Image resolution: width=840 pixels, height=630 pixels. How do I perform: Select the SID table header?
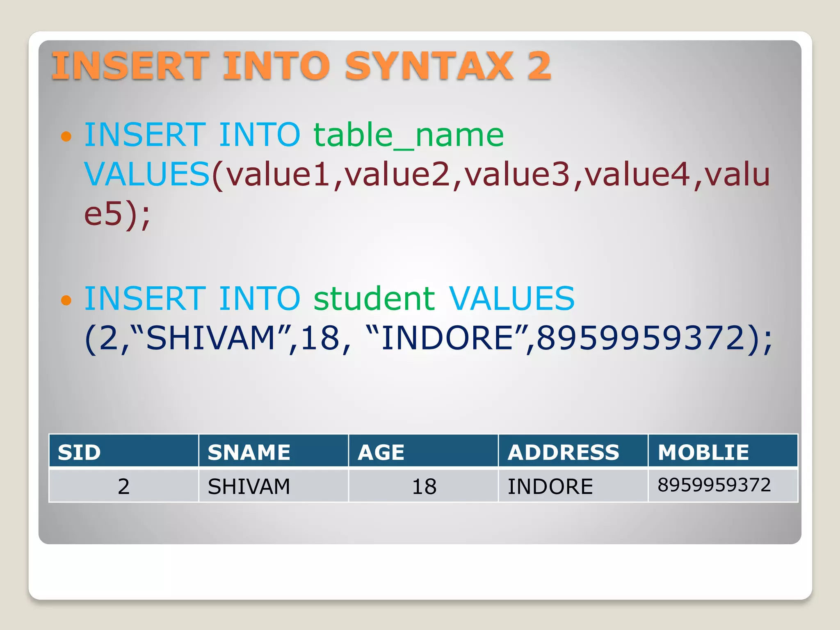click(124, 451)
